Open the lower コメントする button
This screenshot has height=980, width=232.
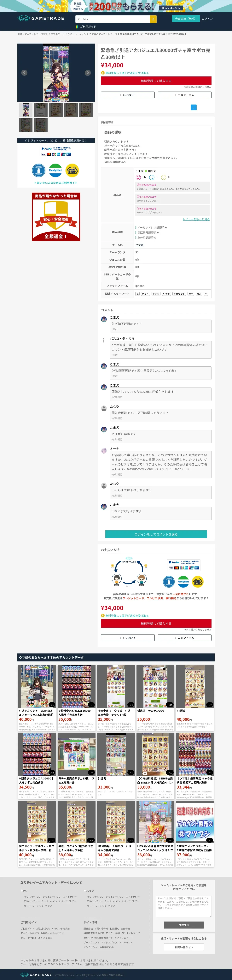(x=185, y=638)
